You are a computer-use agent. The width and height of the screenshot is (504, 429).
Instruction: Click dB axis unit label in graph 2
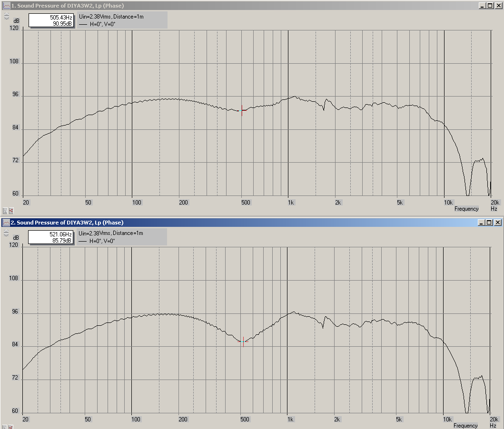click(16, 238)
